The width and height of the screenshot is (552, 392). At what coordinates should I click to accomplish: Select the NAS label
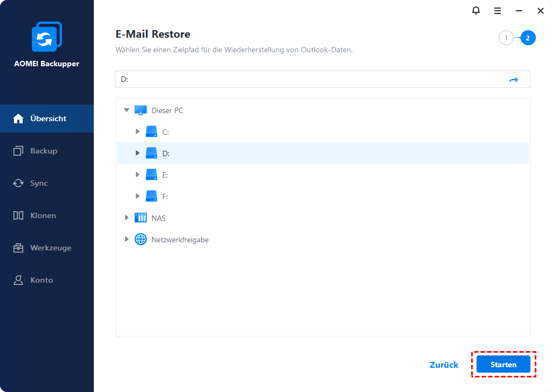click(x=158, y=218)
